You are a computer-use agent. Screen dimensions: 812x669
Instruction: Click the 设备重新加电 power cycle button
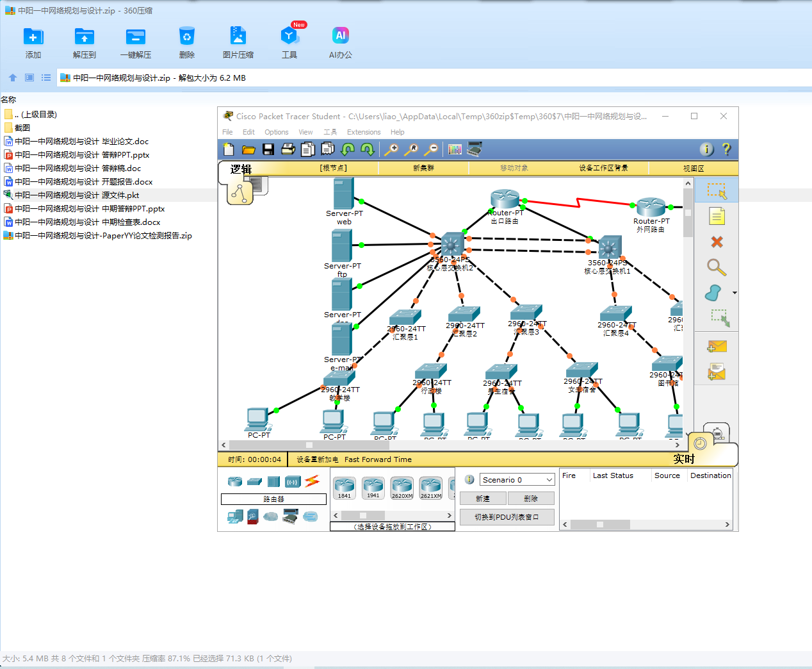click(317, 459)
